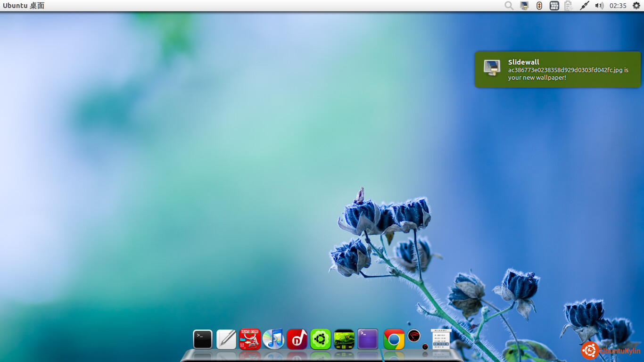Show the battery status menu
Viewport: 644px width, 362px height.
point(569,6)
